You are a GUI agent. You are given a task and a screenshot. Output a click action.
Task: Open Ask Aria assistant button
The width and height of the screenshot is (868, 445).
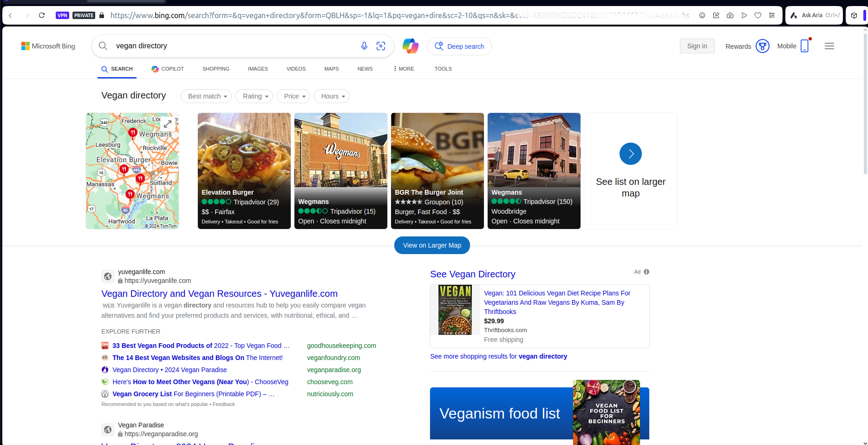click(814, 15)
